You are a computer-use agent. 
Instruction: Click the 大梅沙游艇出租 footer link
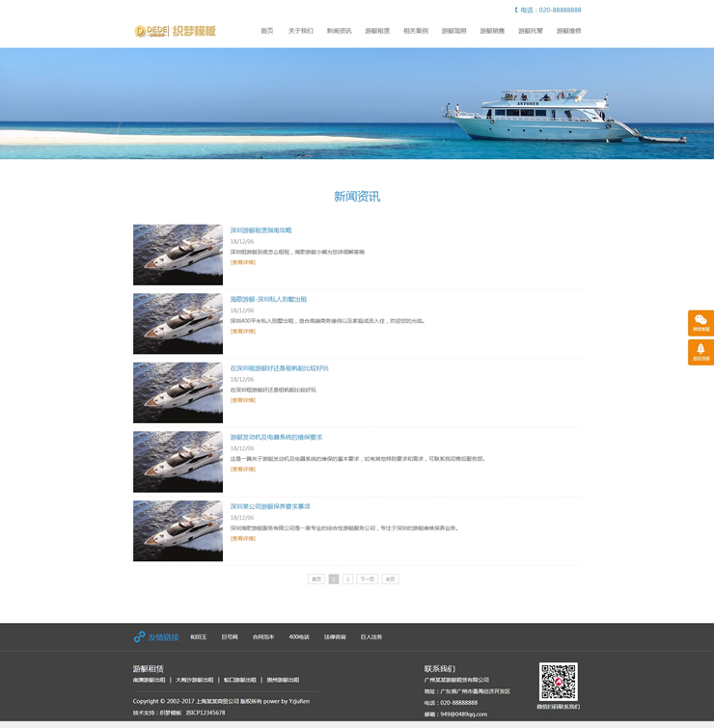click(x=195, y=680)
